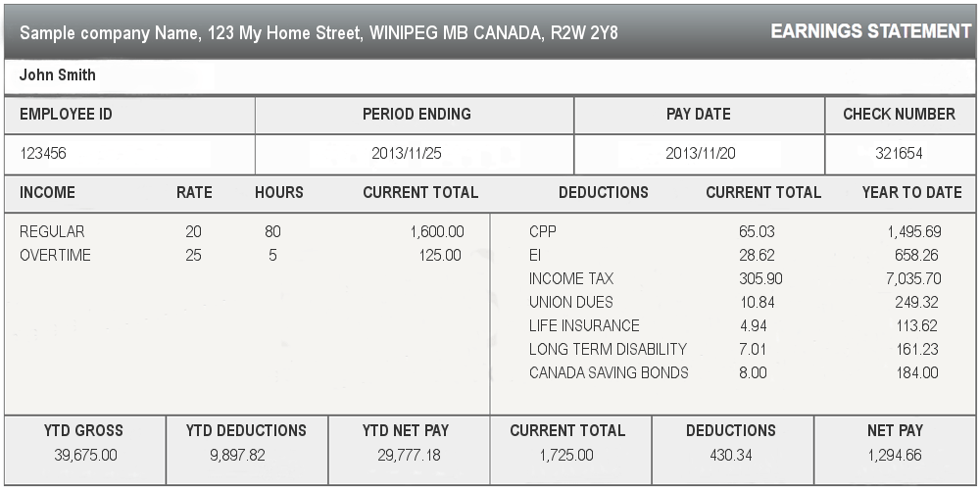Click the YTD GROSS amount 39,675.00
980x490 pixels.
pyautogui.click(x=83, y=455)
